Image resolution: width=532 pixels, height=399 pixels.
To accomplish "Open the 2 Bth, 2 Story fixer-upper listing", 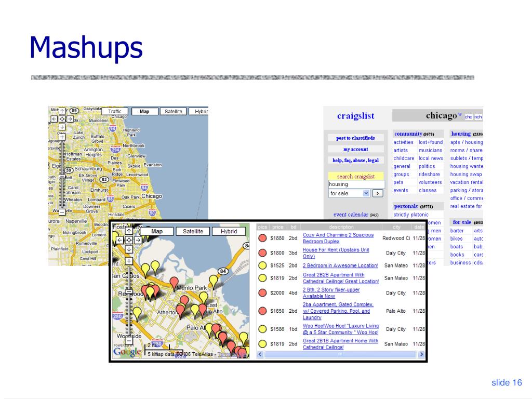I will (x=331, y=293).
